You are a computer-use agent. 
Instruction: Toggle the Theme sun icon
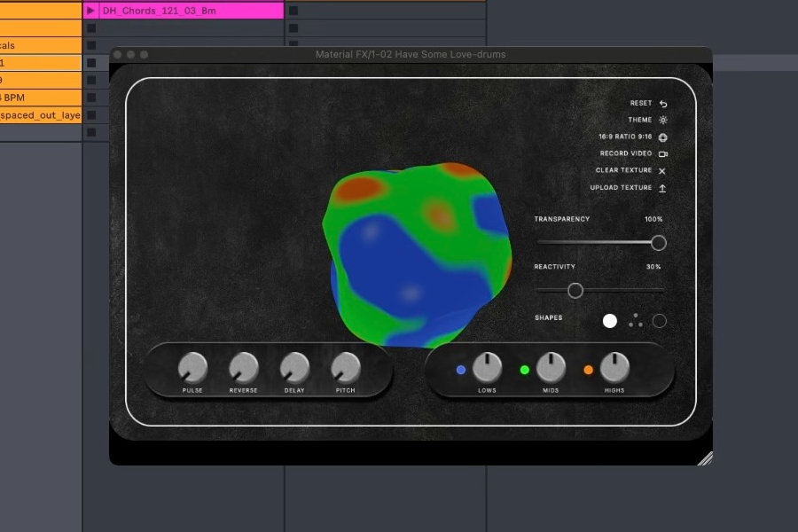[663, 121]
